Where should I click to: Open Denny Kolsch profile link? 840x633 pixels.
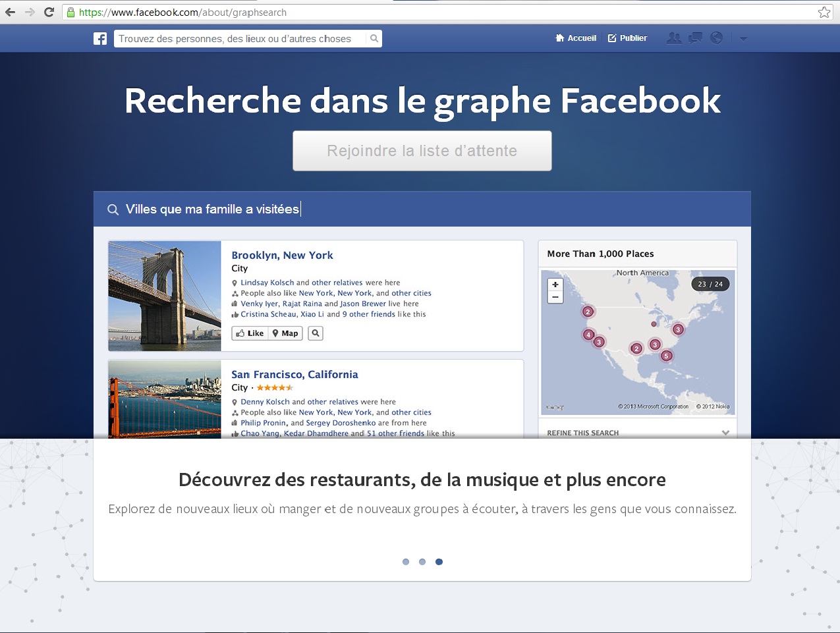265,402
